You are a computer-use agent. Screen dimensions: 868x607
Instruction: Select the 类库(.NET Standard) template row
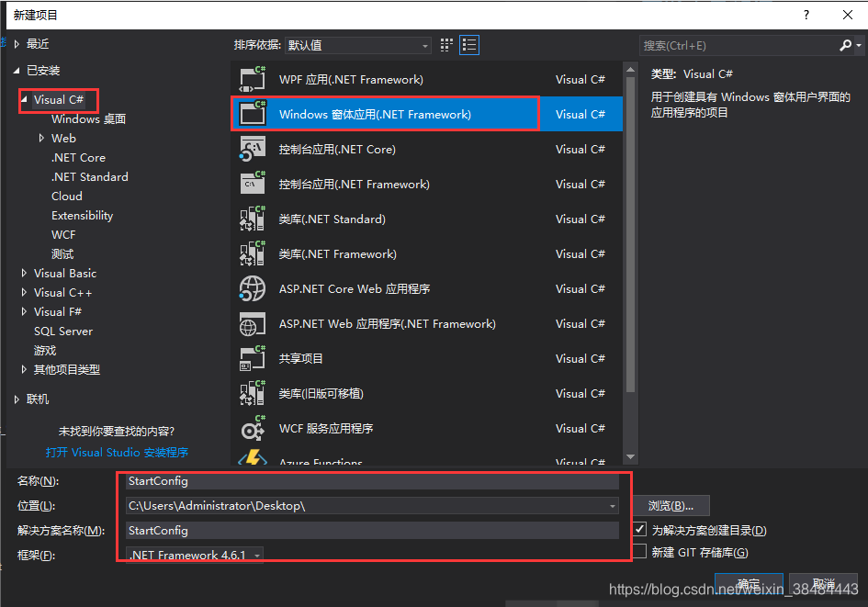tap(427, 219)
